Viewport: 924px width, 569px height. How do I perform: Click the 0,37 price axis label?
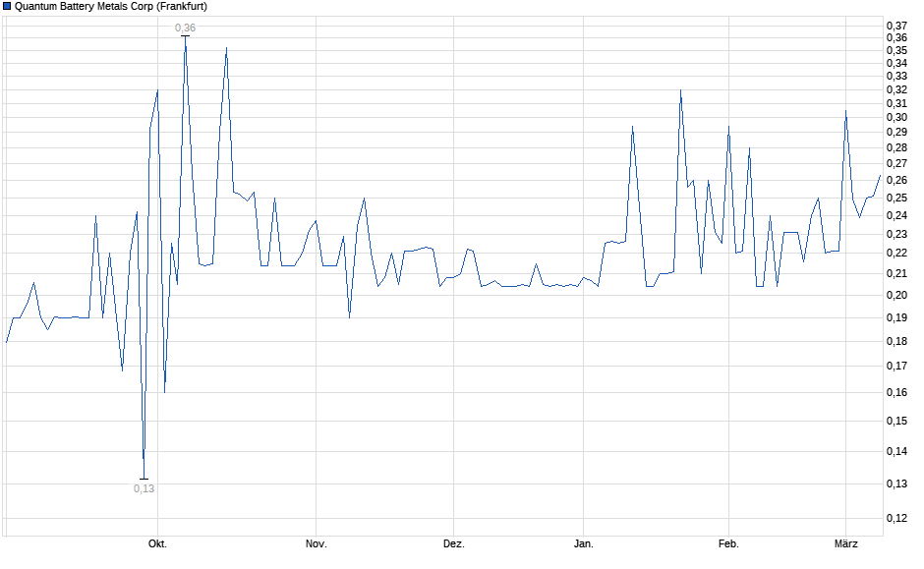tap(895, 25)
